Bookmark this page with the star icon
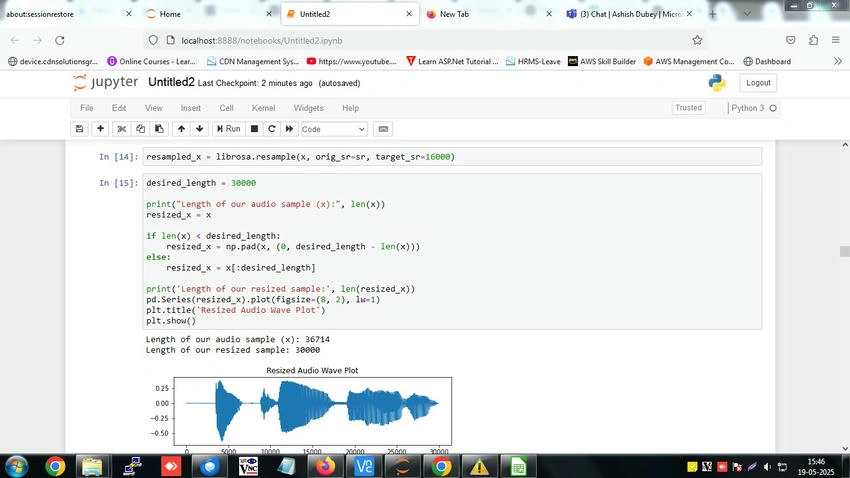The height and width of the screenshot is (478, 850). click(x=697, y=40)
